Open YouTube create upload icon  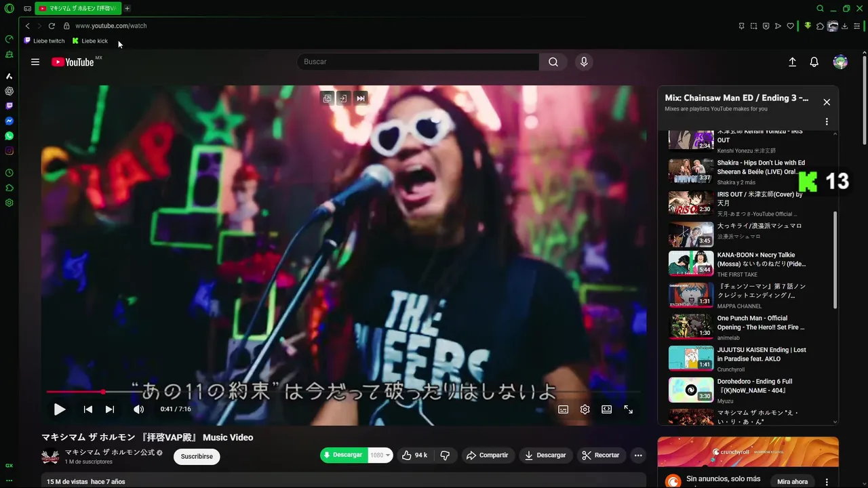[792, 62]
